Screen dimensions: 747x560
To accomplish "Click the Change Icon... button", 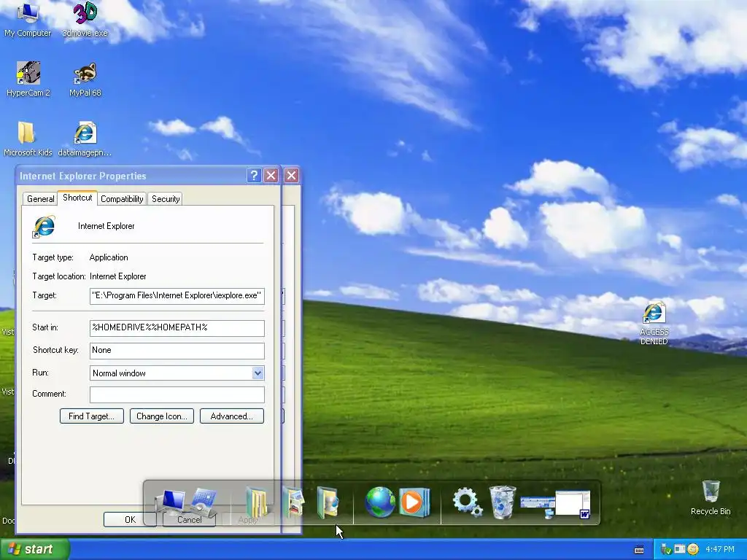I will pos(161,416).
